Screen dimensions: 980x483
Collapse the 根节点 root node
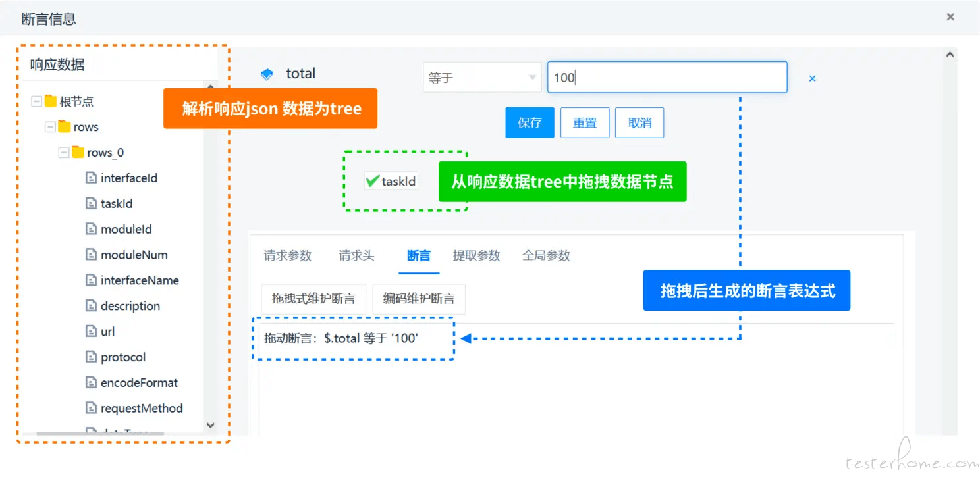point(37,101)
